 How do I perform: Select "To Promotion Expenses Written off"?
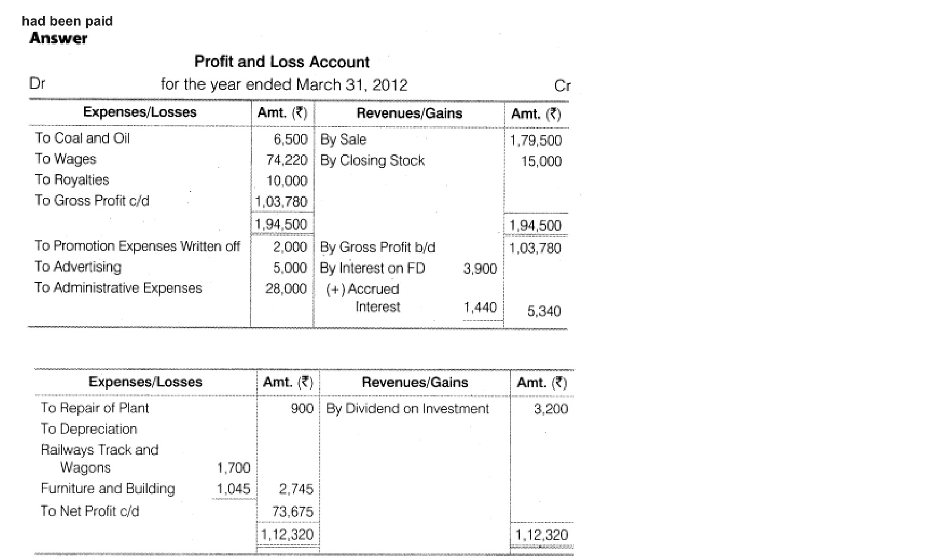(137, 246)
